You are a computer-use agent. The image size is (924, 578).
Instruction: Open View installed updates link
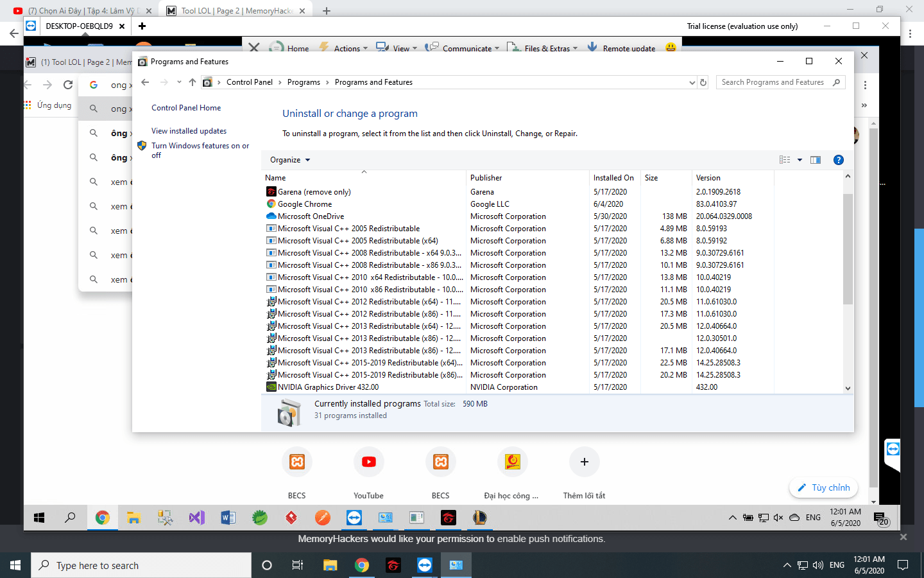(x=189, y=131)
